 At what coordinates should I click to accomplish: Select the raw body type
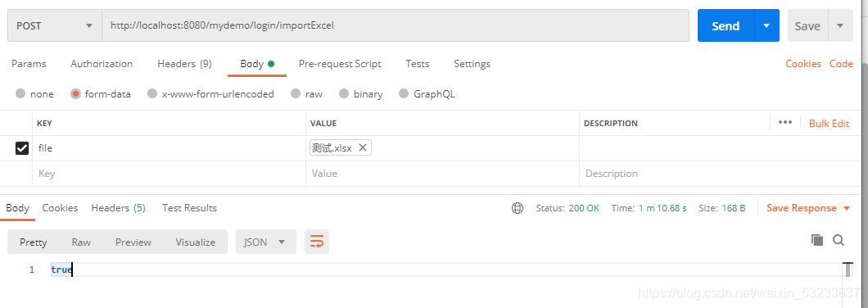pyautogui.click(x=296, y=93)
